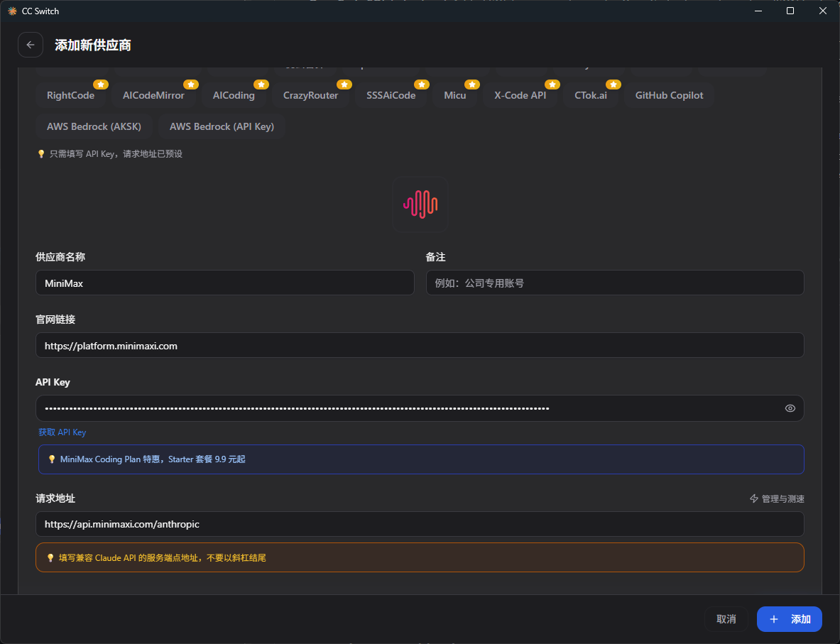
Task: Click the back arrow button
Action: pos(31,45)
